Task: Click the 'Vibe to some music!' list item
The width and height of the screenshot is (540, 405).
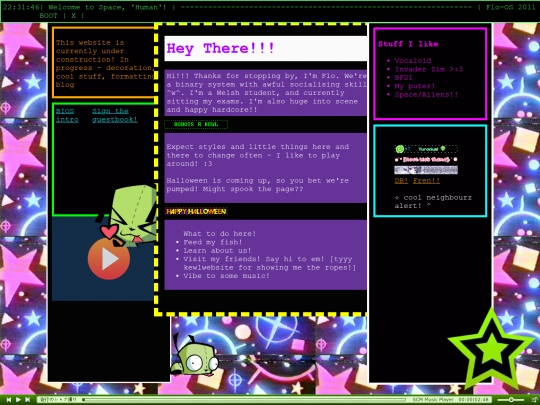Action: (x=226, y=276)
